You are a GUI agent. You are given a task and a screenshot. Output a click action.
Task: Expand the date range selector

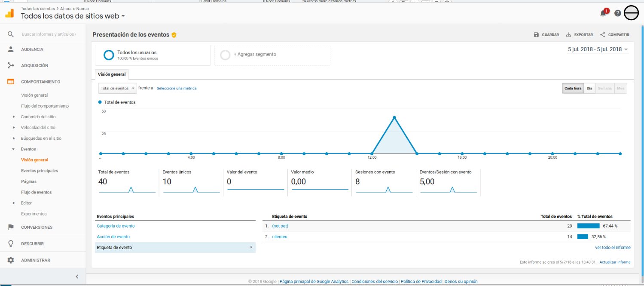597,50
